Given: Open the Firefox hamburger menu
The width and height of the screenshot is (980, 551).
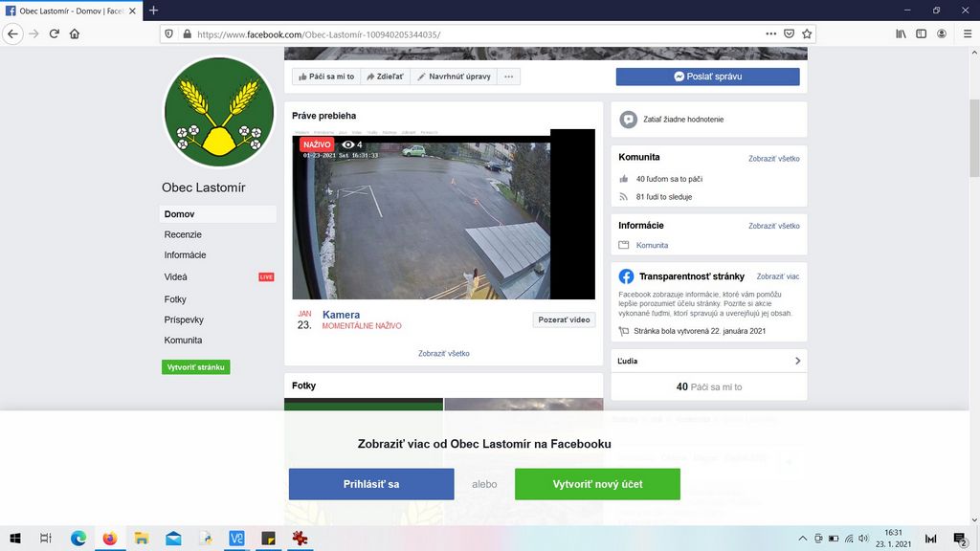Looking at the screenshot, I should coord(968,33).
